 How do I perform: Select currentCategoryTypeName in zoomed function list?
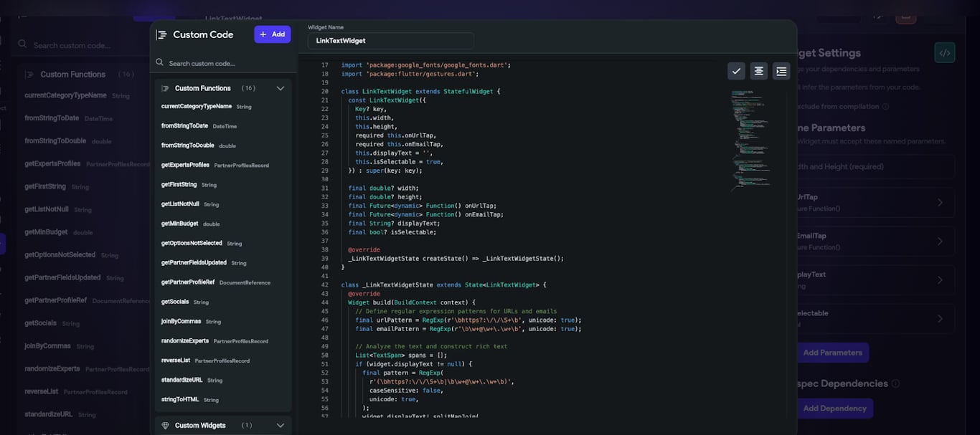(x=196, y=106)
